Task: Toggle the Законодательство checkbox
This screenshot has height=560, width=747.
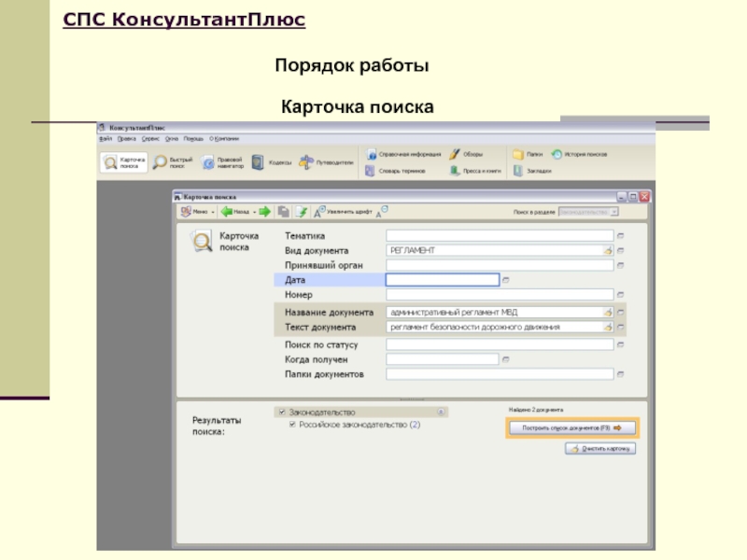Action: 280,412
